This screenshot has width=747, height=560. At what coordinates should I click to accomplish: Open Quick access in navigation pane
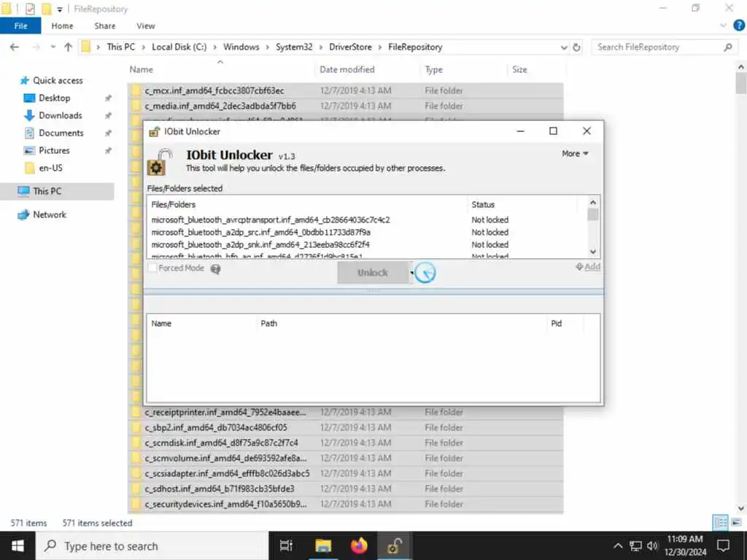58,80
